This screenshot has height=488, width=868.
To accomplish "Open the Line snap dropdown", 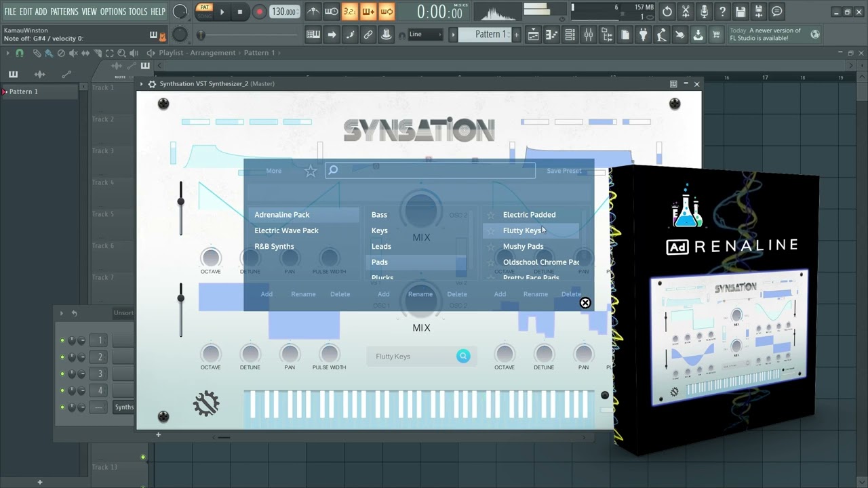I will coord(425,35).
